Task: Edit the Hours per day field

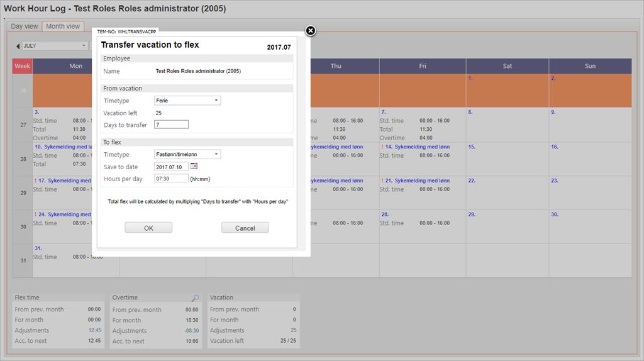Action: [171, 179]
